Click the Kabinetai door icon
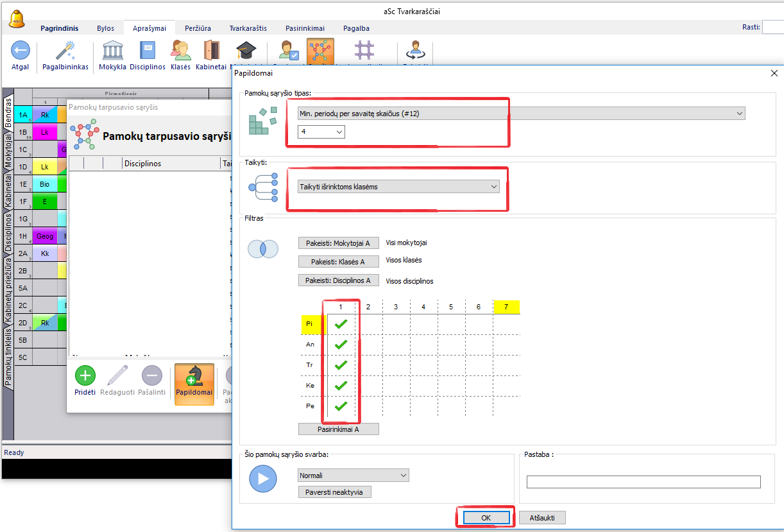This screenshot has width=784, height=532. pos(211,51)
